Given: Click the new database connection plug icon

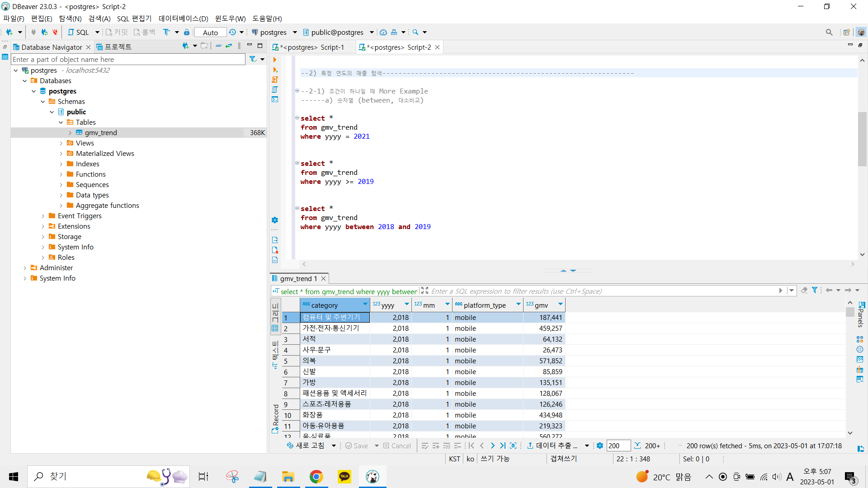Looking at the screenshot, I should point(9,32).
